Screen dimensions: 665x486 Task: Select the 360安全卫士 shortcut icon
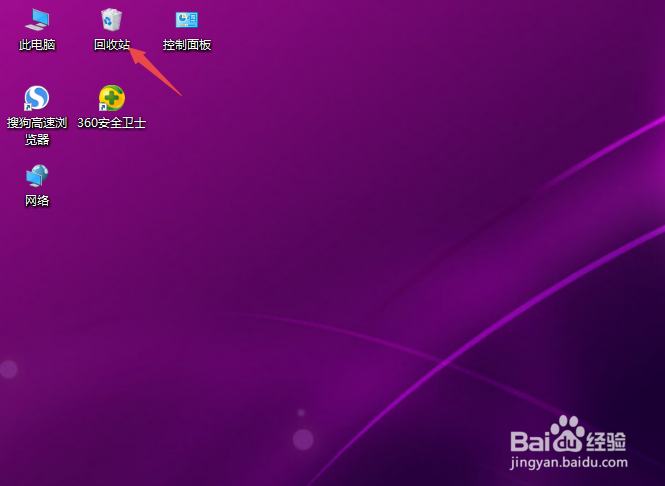pos(112,98)
